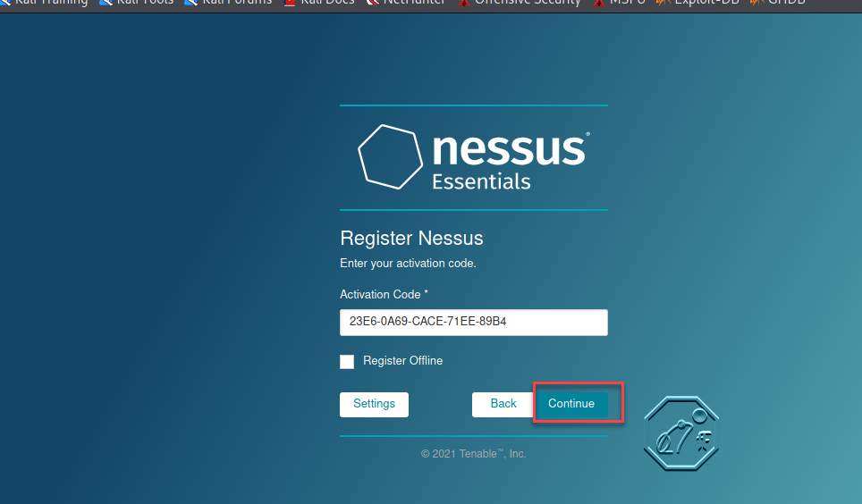
Task: Open the Offensive Security bookmark
Action: [x=520, y=3]
